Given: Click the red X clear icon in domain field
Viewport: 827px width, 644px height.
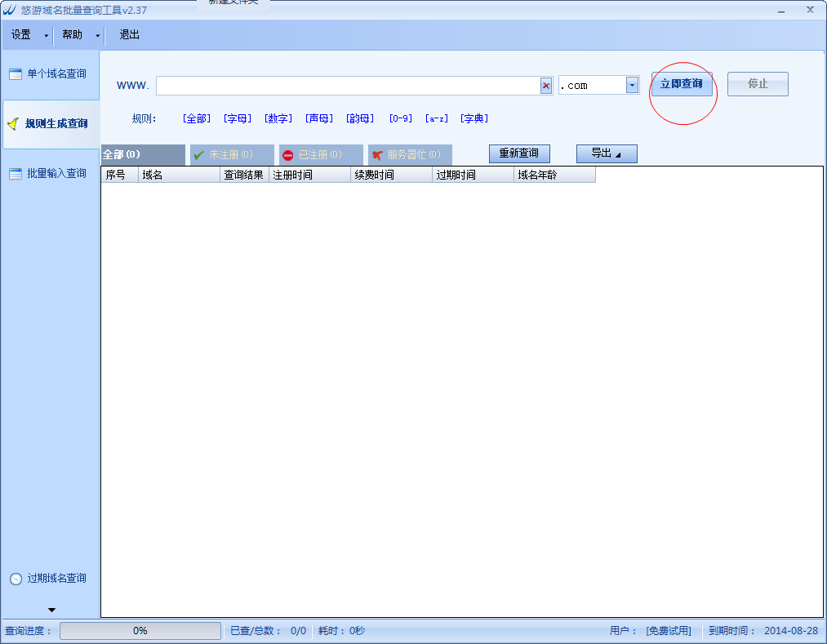Looking at the screenshot, I should [x=546, y=86].
